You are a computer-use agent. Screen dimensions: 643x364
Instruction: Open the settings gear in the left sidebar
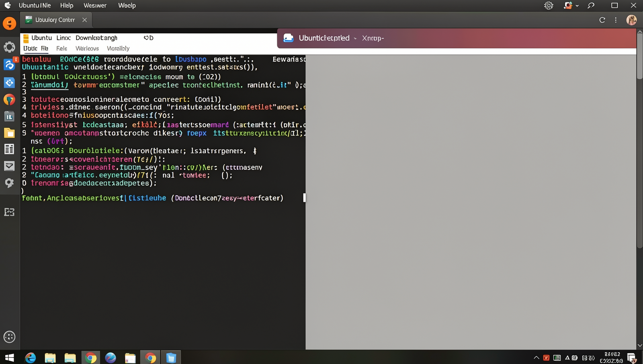[9, 47]
